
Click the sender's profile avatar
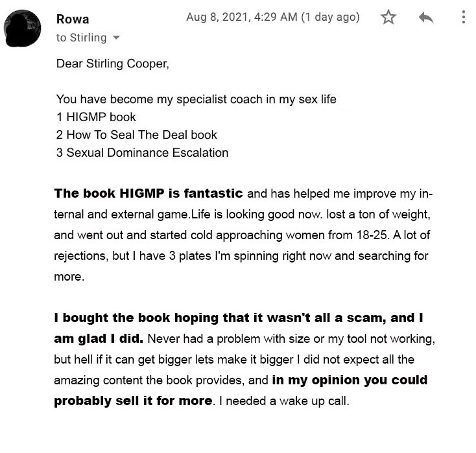(24, 27)
